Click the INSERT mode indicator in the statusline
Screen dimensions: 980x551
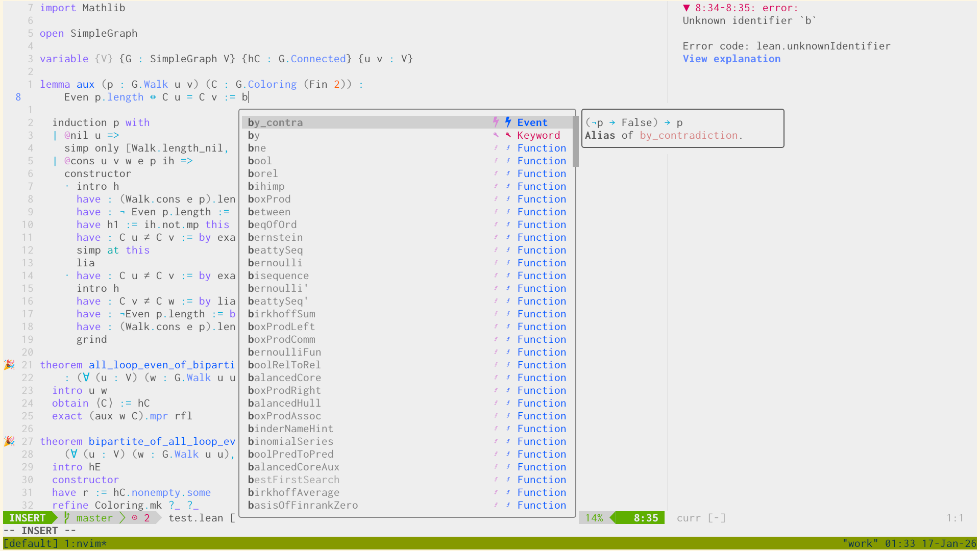coord(28,518)
